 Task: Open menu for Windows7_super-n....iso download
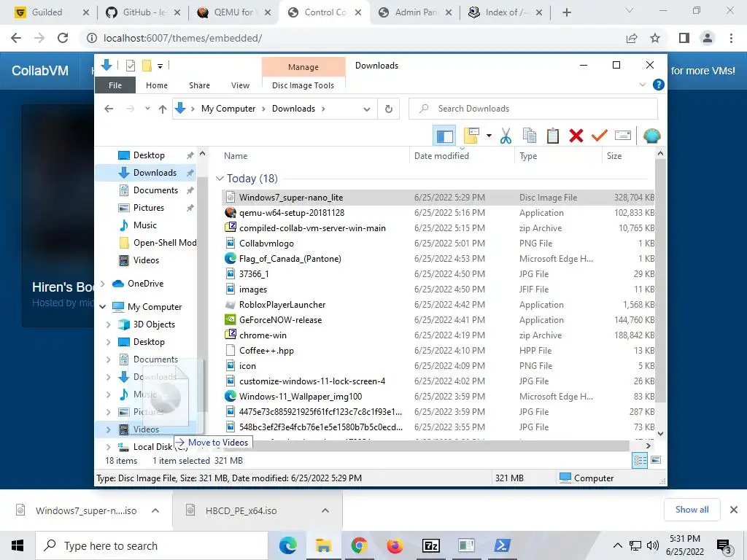155,510
